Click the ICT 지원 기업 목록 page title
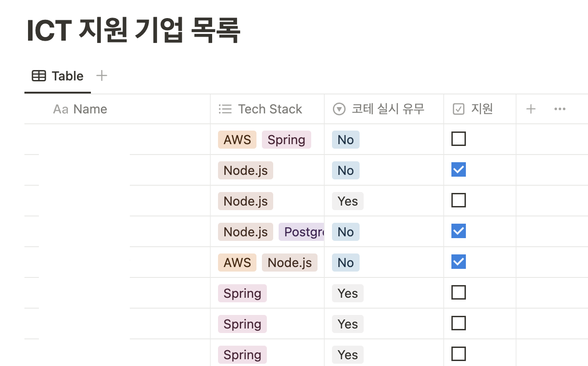 [x=133, y=31]
